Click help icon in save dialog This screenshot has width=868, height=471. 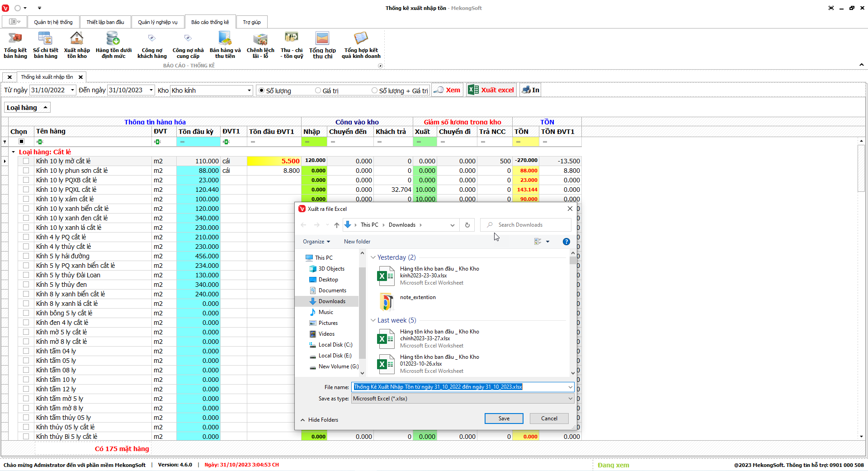point(566,242)
